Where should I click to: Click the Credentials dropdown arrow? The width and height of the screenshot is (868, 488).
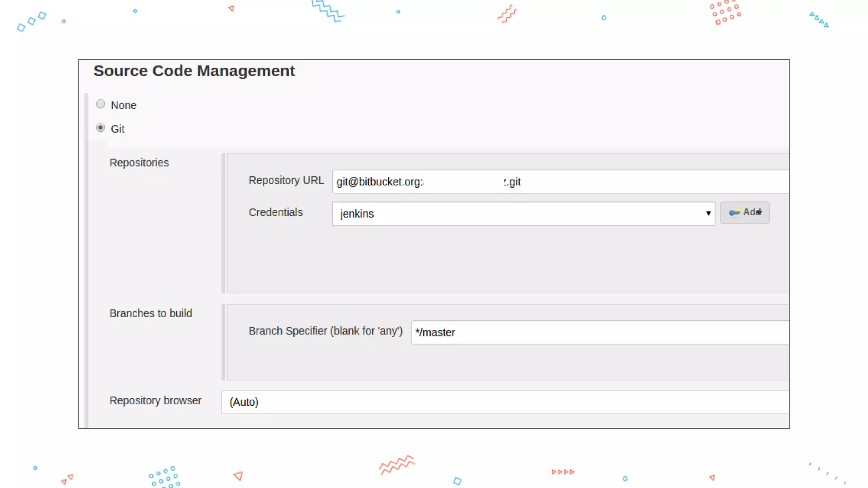708,213
